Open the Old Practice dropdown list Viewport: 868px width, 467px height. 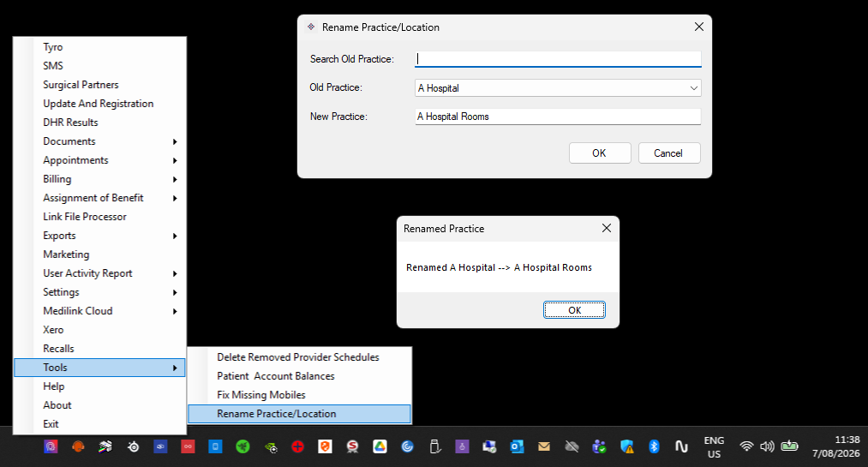[693, 88]
